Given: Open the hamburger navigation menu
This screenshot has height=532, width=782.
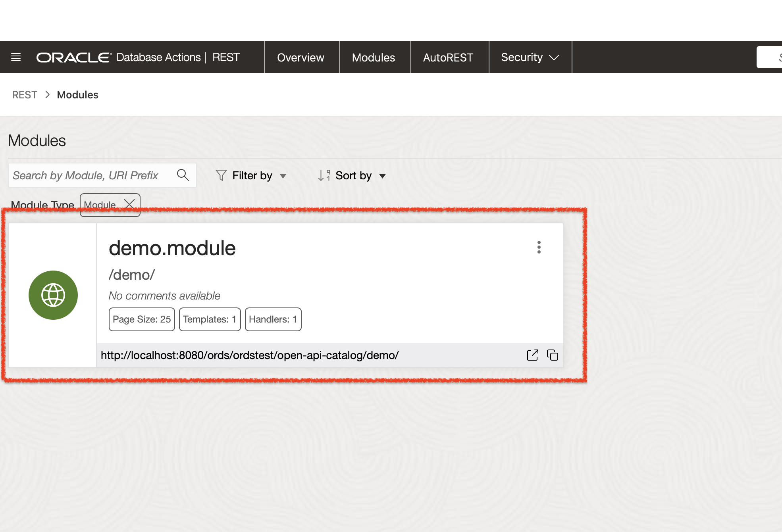Looking at the screenshot, I should coord(16,57).
